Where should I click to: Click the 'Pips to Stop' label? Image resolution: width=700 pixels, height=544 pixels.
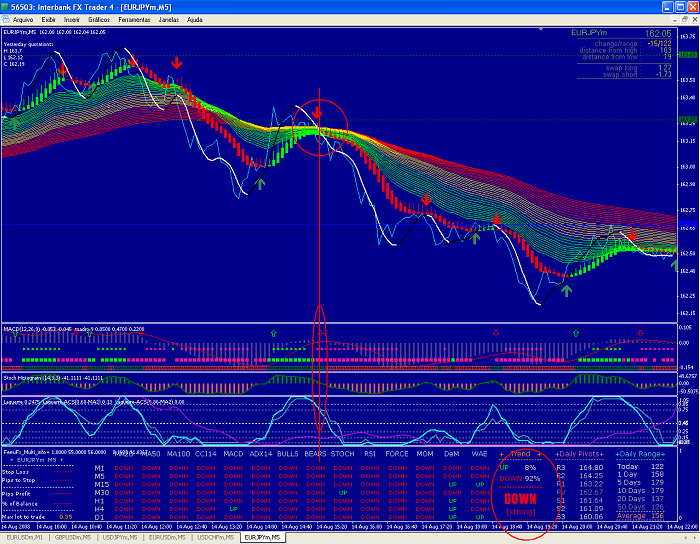point(18,480)
